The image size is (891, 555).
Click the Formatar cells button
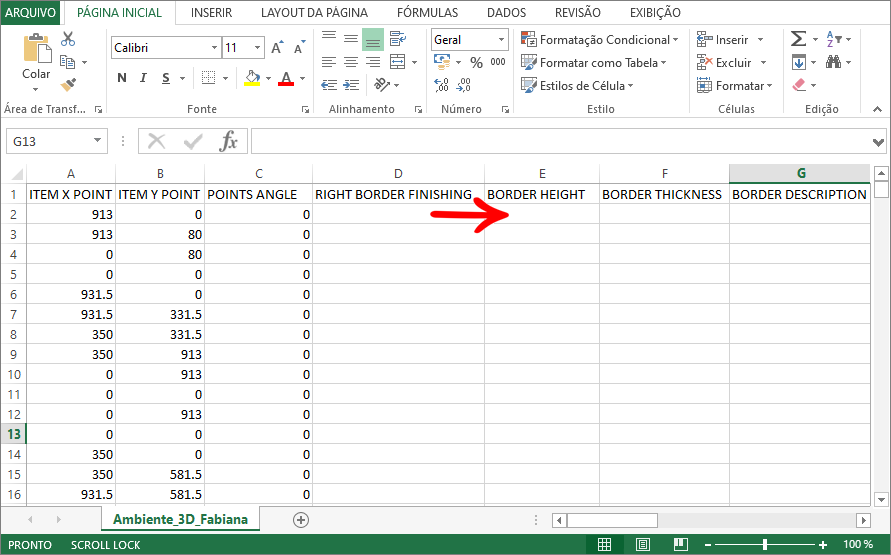735,86
